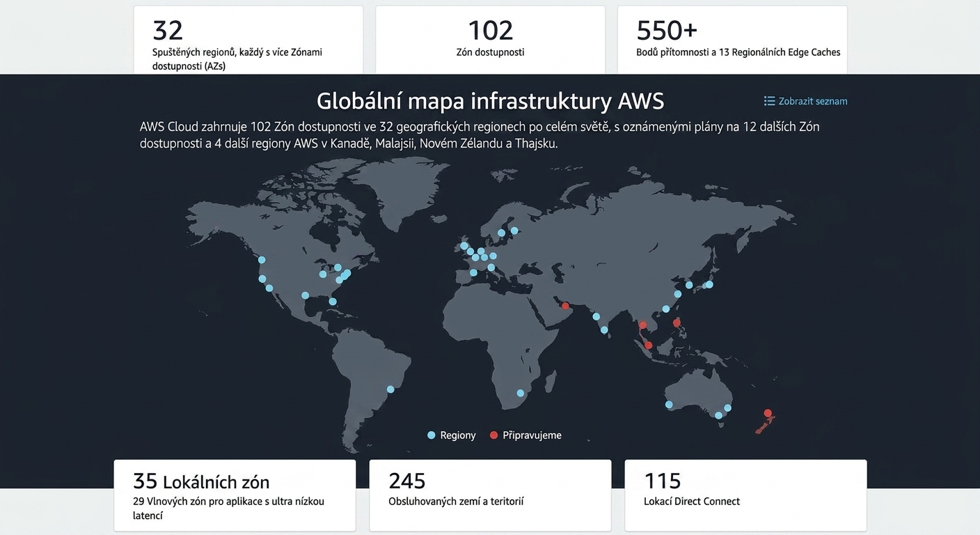The image size is (980, 535).
Task: Click the 35 Lokálních zón heading
Action: click(x=201, y=481)
